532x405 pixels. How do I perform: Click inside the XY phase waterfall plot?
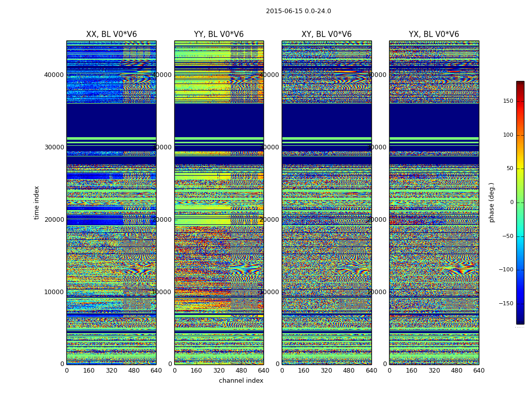[326, 202]
